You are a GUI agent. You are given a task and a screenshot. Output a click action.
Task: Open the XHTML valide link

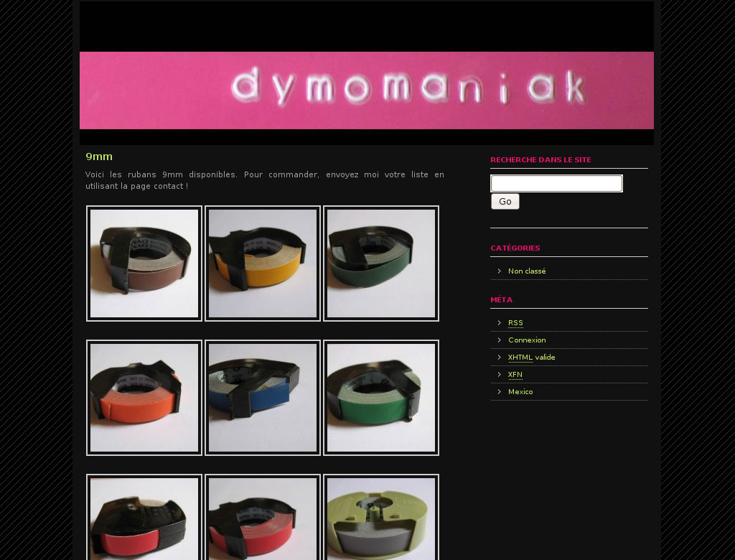[x=532, y=358]
